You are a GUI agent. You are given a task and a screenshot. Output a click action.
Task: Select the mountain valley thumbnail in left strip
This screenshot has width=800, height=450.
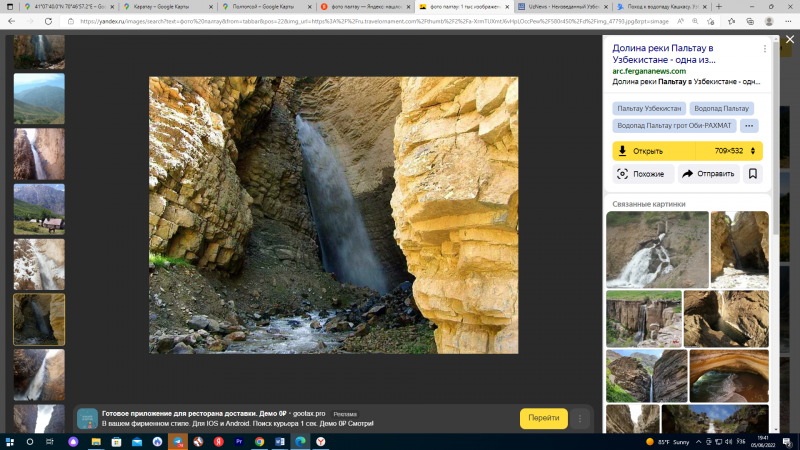39,98
